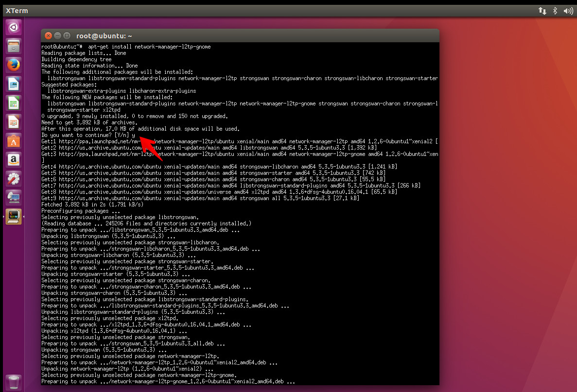Click the 'Unpacking network-manager-l2tp (1.2.6' line
The image size is (577, 392).
click(127, 369)
